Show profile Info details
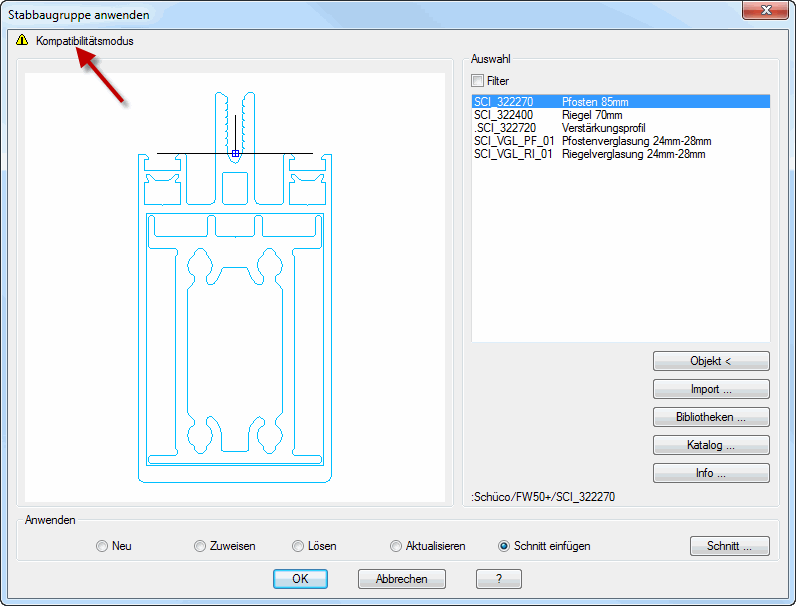 point(711,473)
